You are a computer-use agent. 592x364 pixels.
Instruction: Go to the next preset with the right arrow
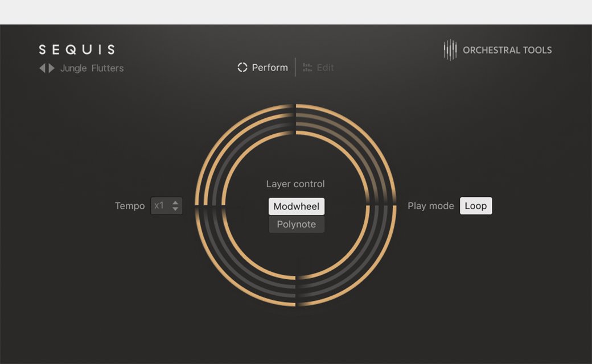pos(52,68)
